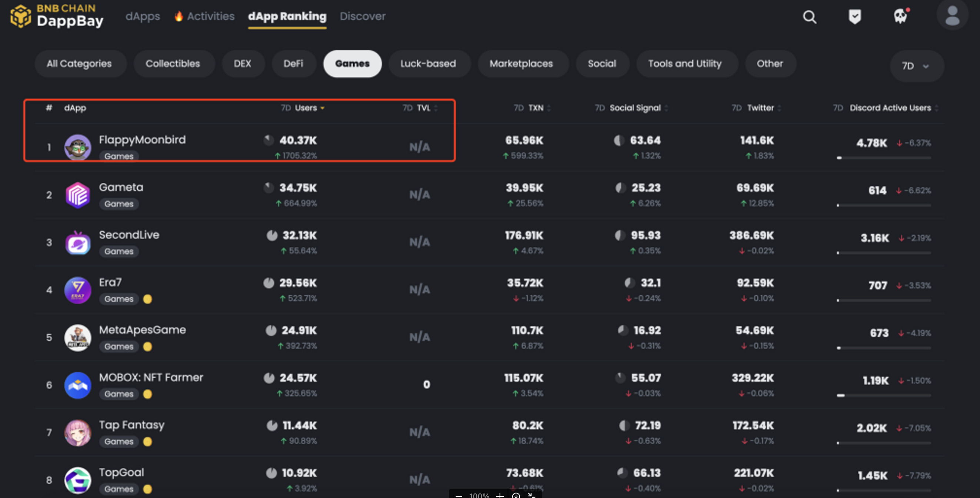Click the FlappyMoonbird app logo
980x498 pixels.
(x=78, y=147)
